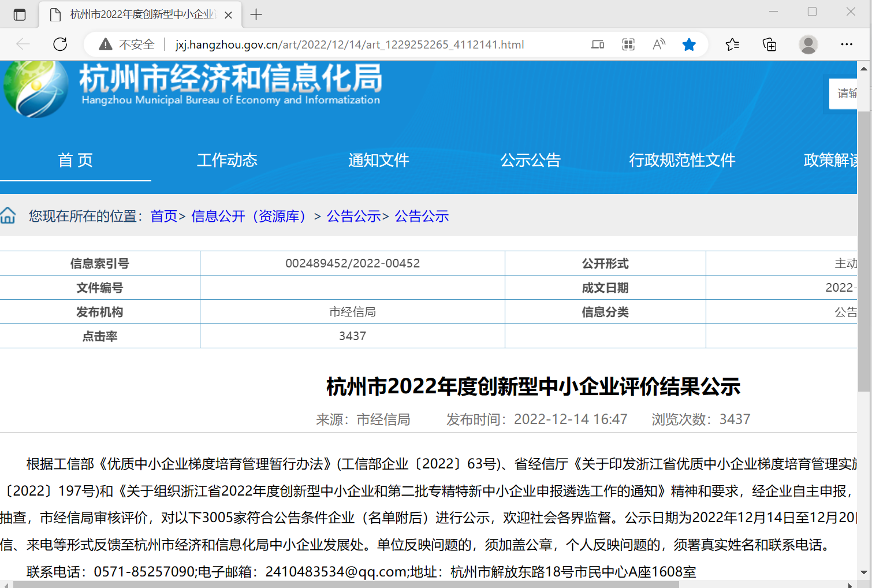Click the 公告公示 breadcrumb link
872x588 pixels.
(x=353, y=216)
